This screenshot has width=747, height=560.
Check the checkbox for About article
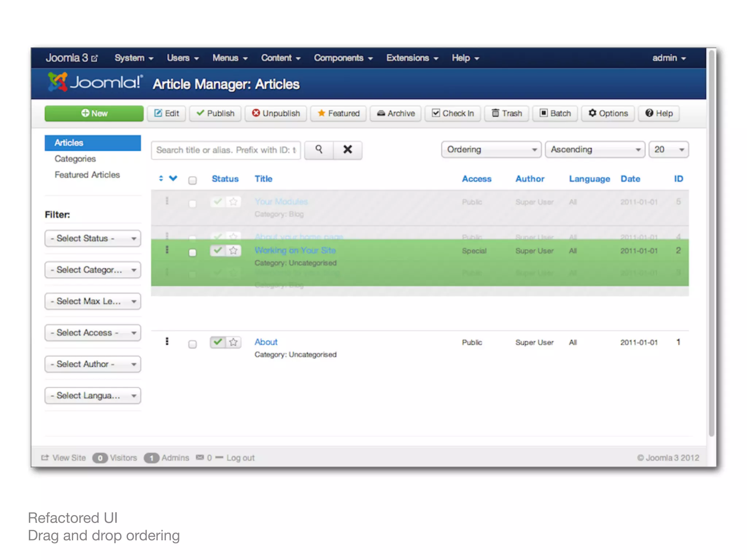[192, 344]
